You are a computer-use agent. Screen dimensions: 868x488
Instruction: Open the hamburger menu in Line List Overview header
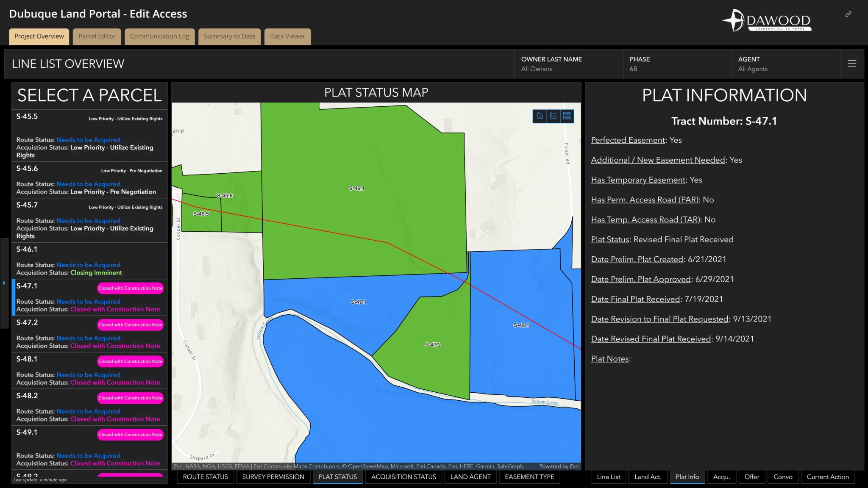point(852,64)
